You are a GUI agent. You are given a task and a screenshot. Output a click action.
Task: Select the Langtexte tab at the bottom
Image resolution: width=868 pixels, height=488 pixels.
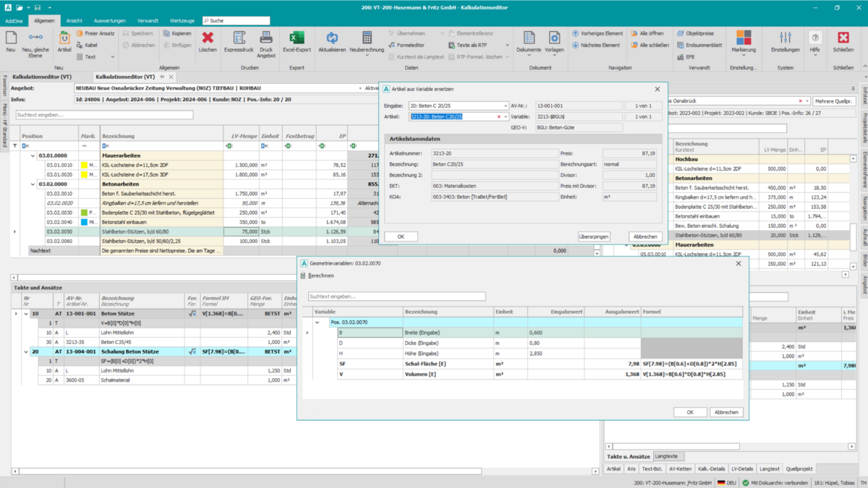point(666,456)
